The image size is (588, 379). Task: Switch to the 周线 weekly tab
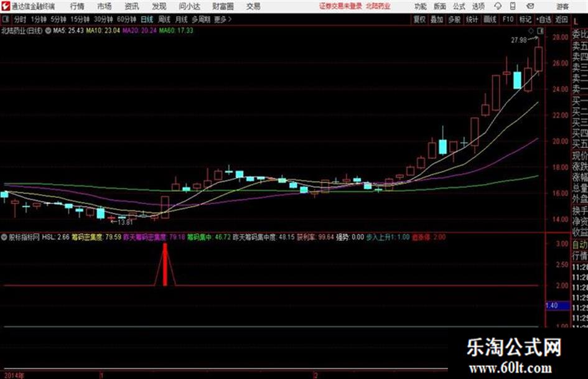click(164, 19)
